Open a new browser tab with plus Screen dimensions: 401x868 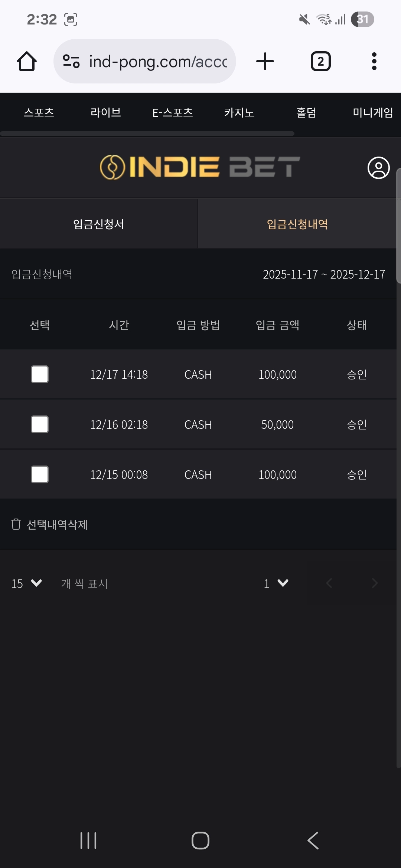coord(265,61)
